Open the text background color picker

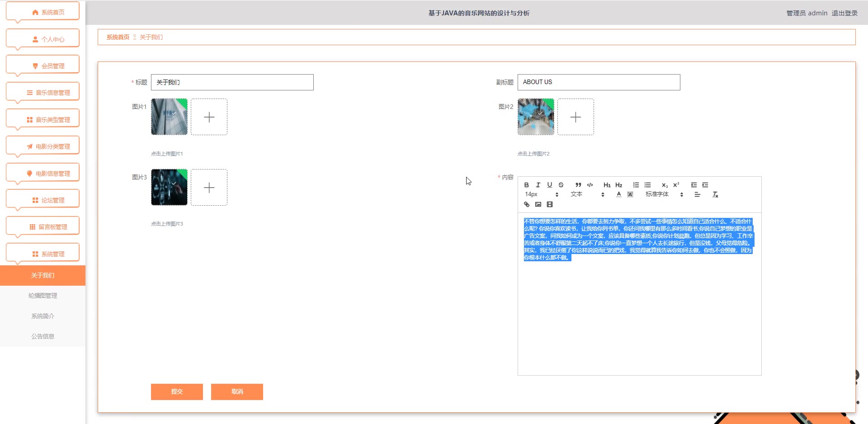click(x=630, y=194)
